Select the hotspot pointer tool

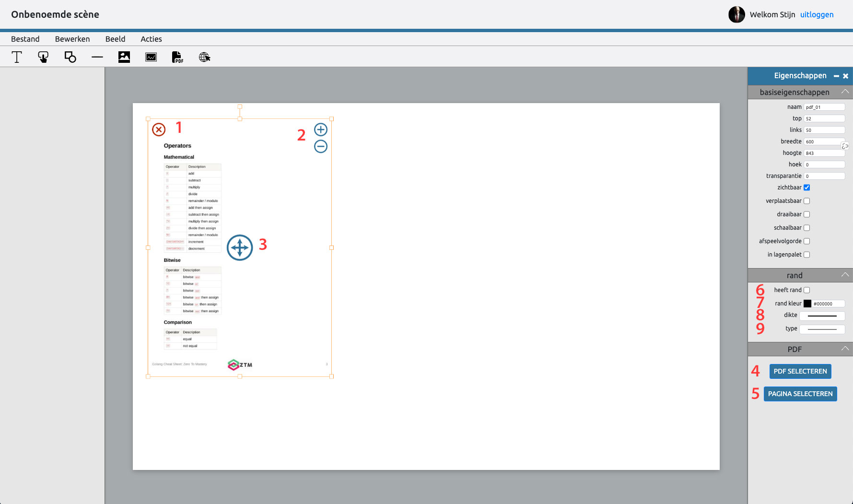(x=43, y=57)
